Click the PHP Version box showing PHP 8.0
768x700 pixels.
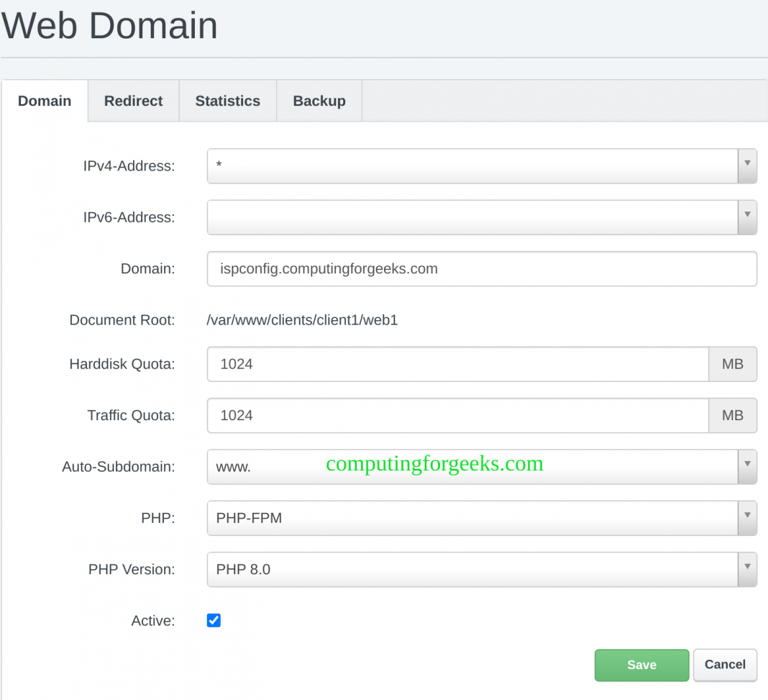[472, 569]
